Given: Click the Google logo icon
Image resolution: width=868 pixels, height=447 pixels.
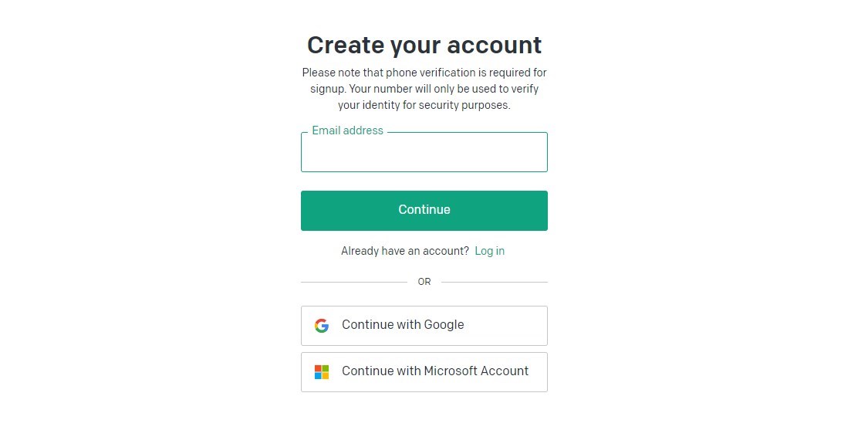Looking at the screenshot, I should 322,326.
